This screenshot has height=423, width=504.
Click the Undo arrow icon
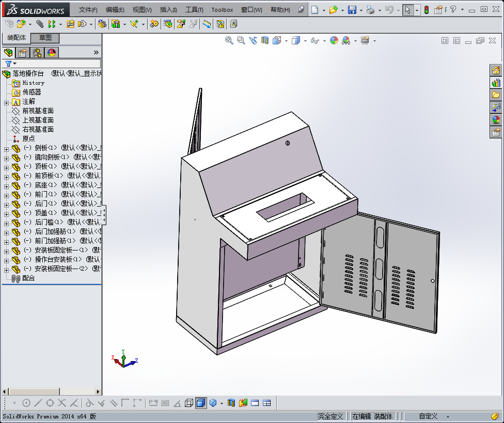[x=389, y=10]
